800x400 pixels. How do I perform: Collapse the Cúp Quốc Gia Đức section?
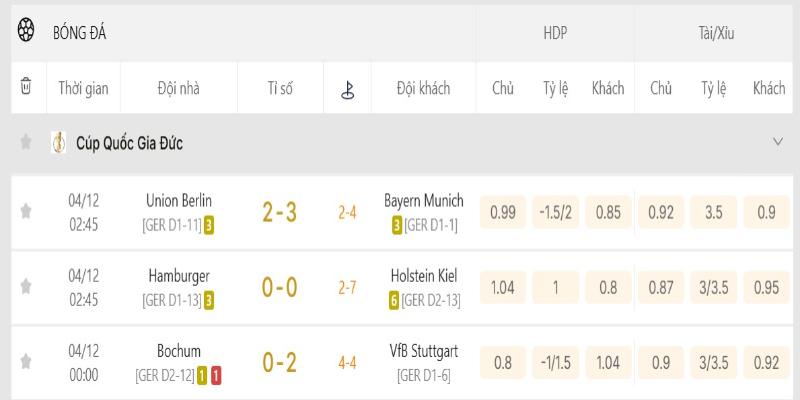click(778, 143)
